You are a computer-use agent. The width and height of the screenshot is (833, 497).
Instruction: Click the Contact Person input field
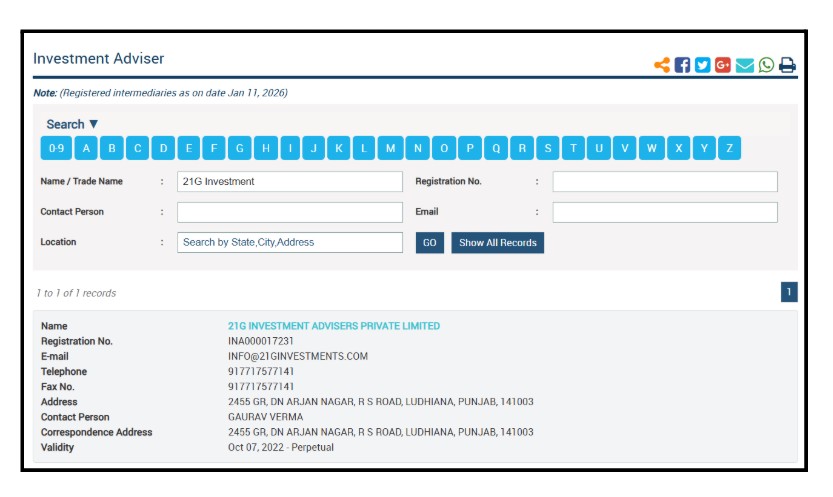point(289,212)
